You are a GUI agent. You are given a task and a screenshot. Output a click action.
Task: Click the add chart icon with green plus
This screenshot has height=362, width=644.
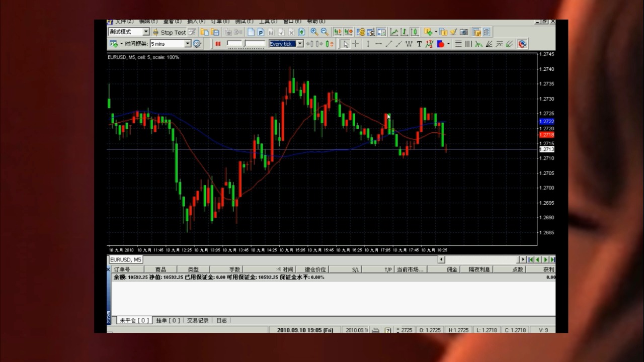point(114,44)
